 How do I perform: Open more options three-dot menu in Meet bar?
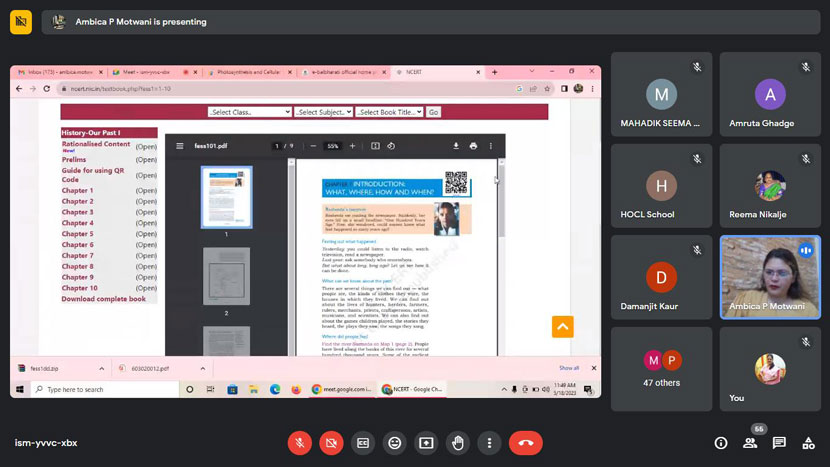(489, 443)
